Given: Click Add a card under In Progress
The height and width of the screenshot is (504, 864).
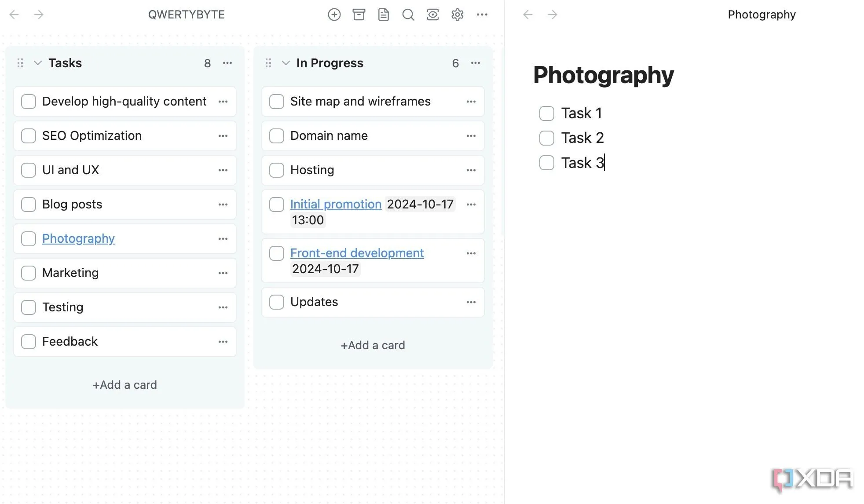Looking at the screenshot, I should [373, 345].
